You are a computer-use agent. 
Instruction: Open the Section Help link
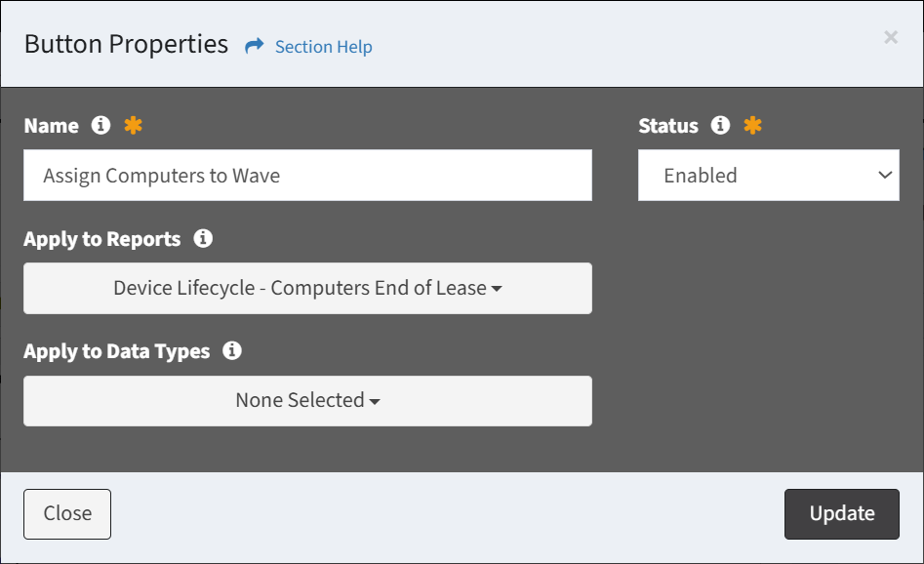tap(324, 47)
